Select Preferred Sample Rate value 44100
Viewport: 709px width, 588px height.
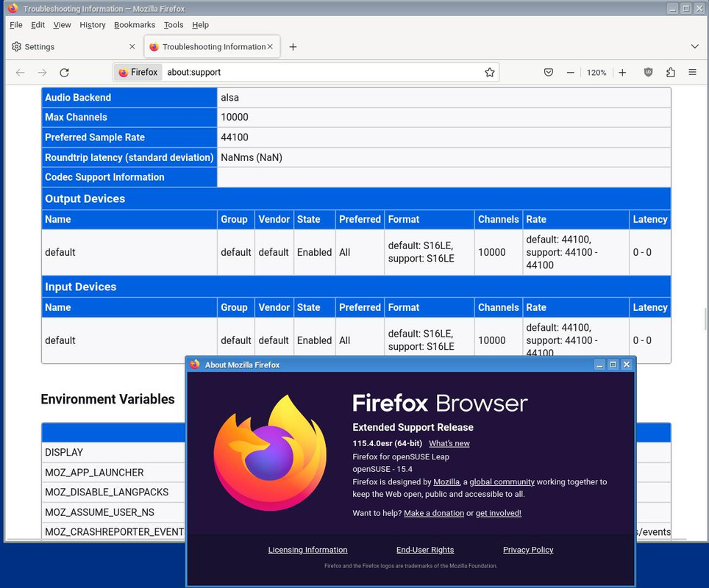(234, 137)
